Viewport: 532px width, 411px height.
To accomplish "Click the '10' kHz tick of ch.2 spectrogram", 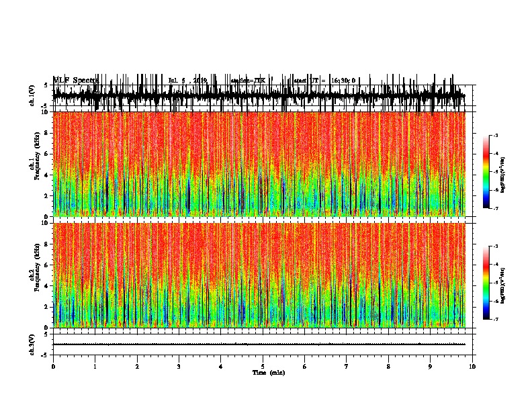I will pyautogui.click(x=46, y=223).
